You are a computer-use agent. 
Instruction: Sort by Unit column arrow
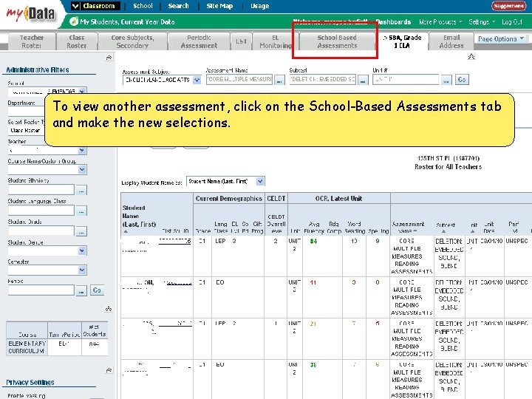click(x=473, y=231)
